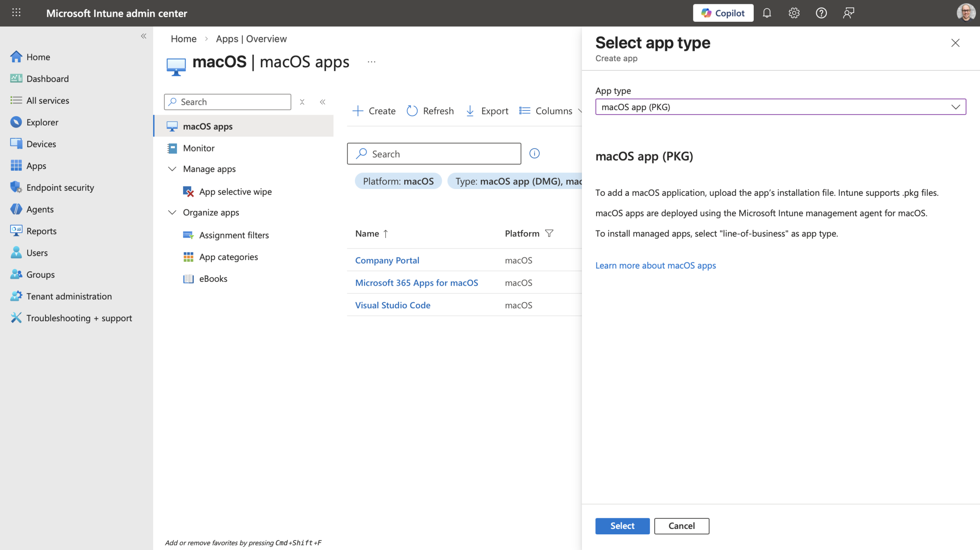Click the Platform column filter icon
The image size is (980, 550).
click(x=549, y=233)
